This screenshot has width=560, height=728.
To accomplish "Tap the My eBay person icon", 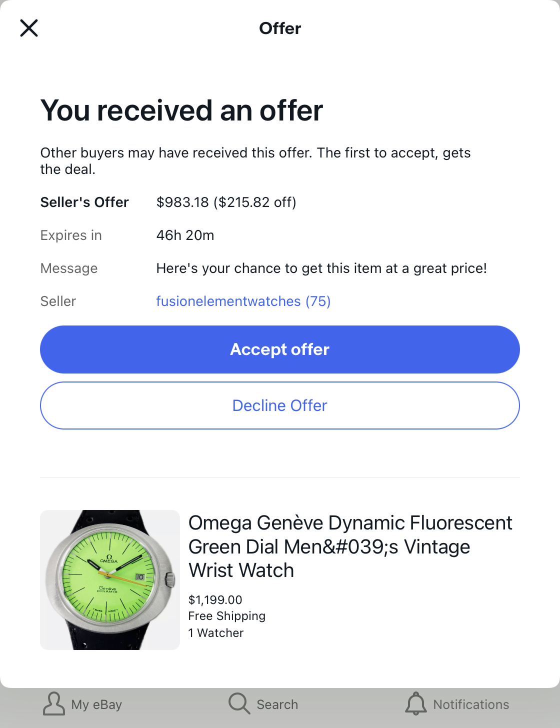I will [53, 704].
